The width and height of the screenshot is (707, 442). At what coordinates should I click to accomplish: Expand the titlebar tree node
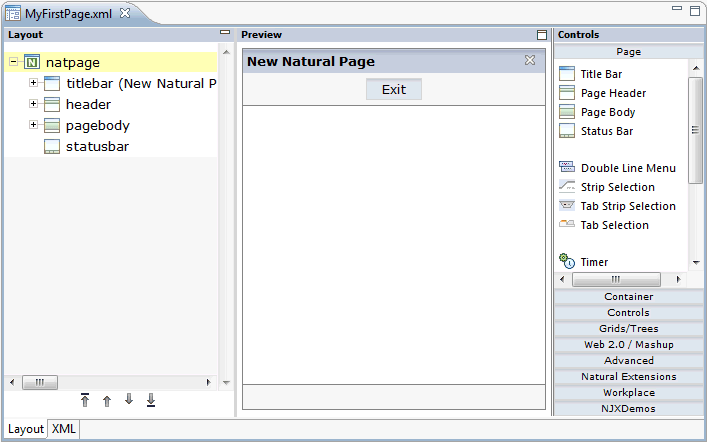pos(33,83)
